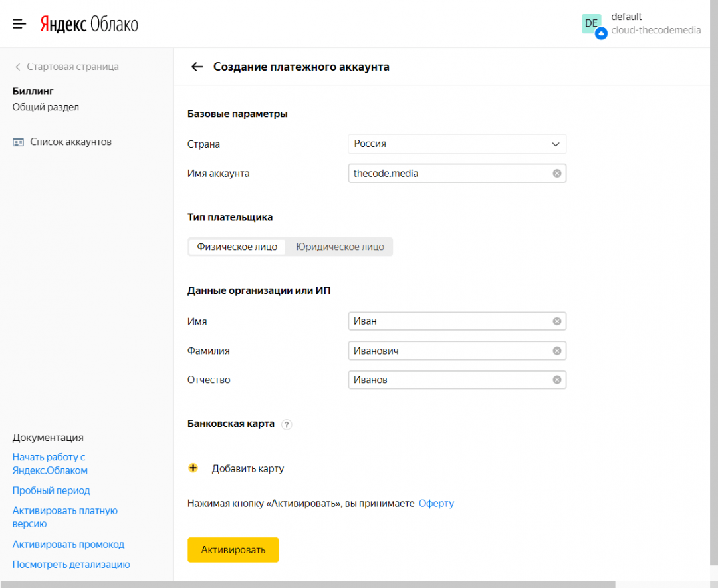Click the back arrow beside Создание платежного аккаунта
The width and height of the screenshot is (718, 588).
(x=197, y=67)
